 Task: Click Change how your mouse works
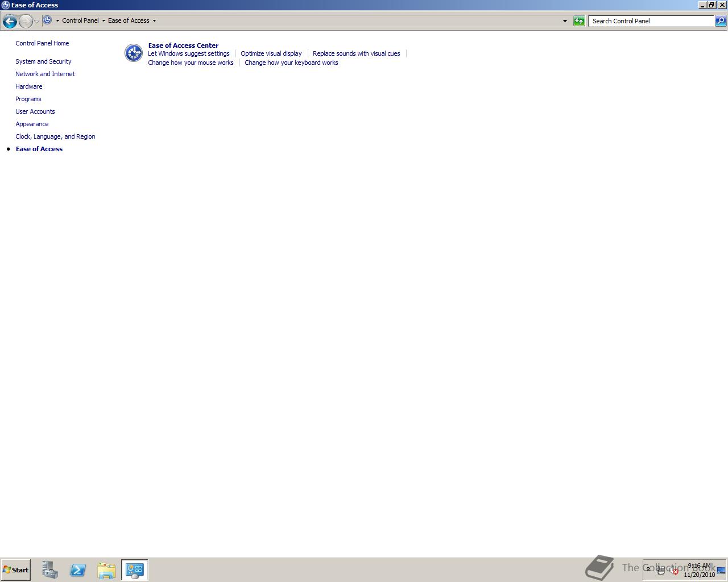point(191,63)
